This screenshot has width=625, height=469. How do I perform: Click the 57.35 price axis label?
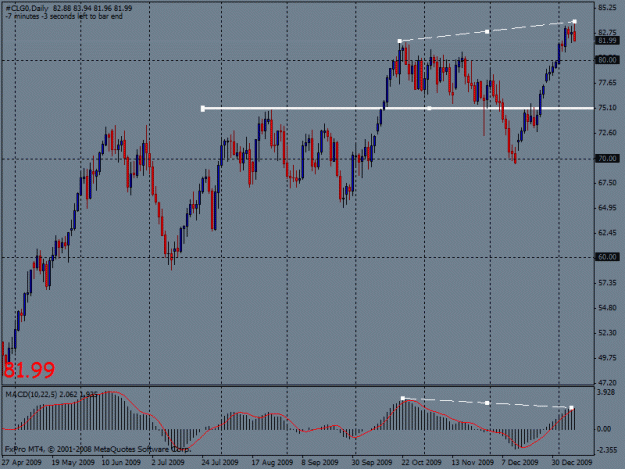(x=607, y=283)
